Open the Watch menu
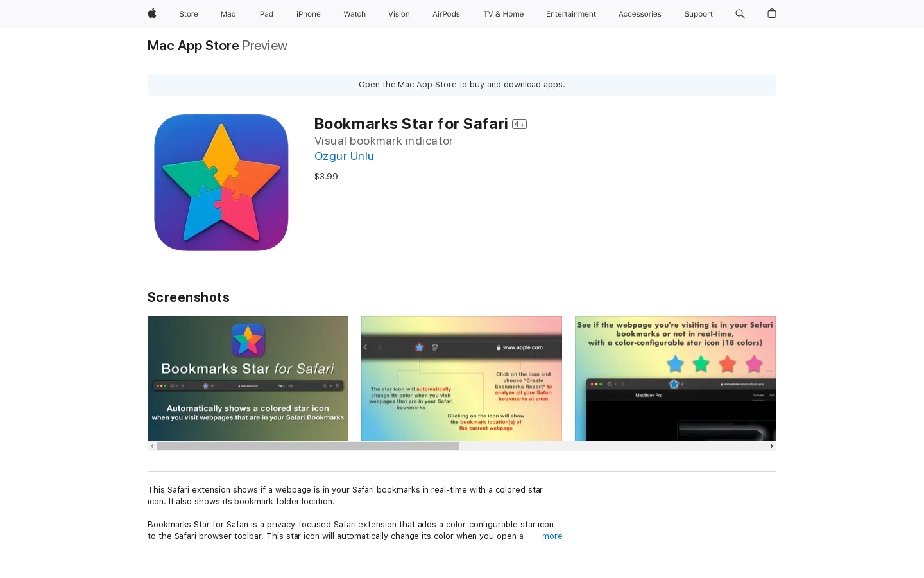 [354, 14]
